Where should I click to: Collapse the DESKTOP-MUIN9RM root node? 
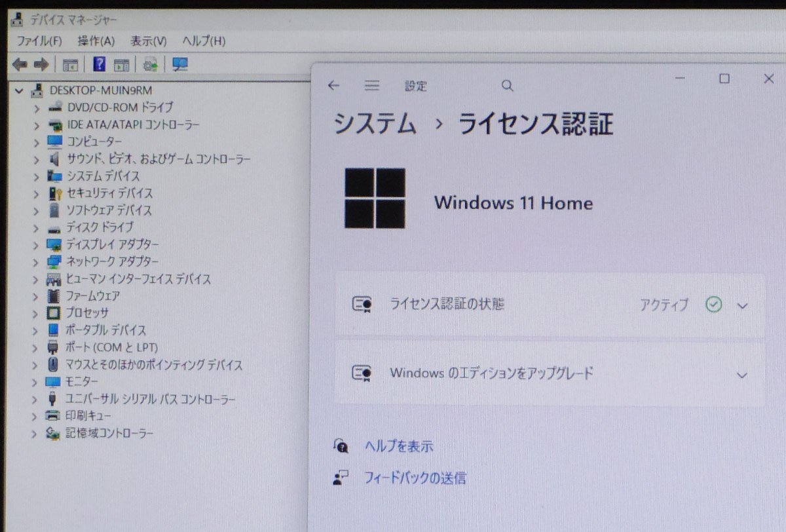[x=20, y=90]
